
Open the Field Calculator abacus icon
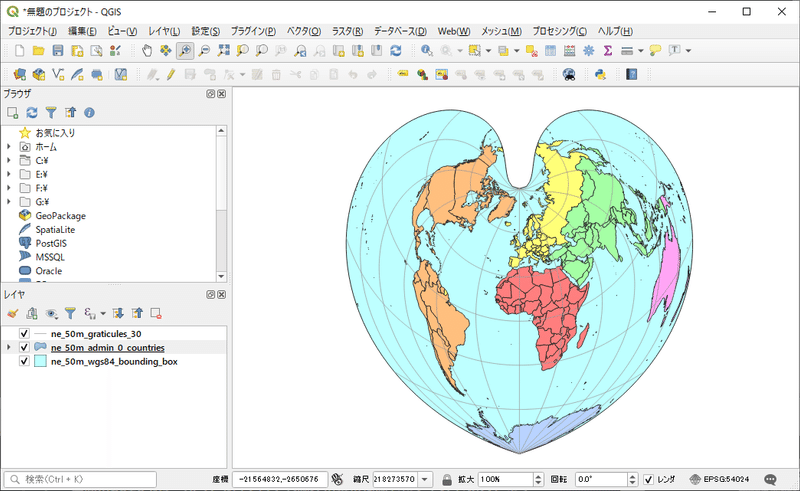coord(569,51)
